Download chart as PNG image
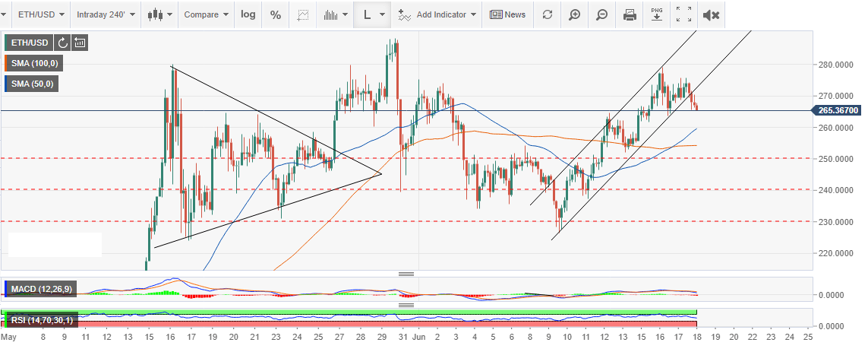The image size is (868, 352). point(657,14)
